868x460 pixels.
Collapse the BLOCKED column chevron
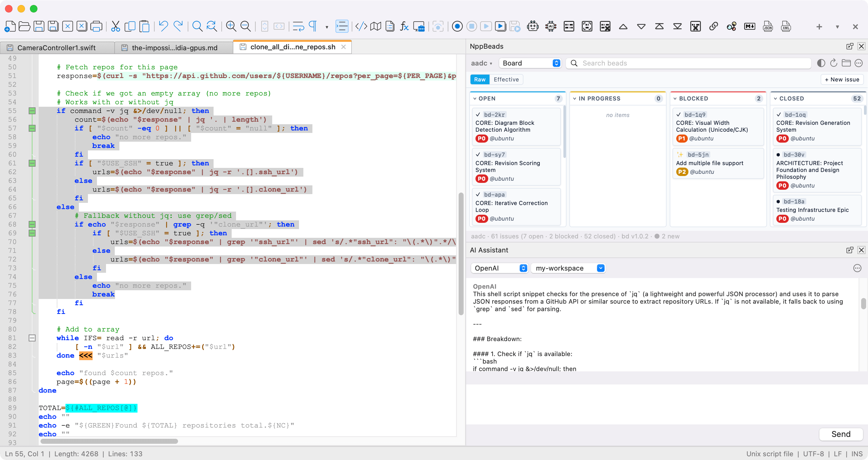(675, 99)
